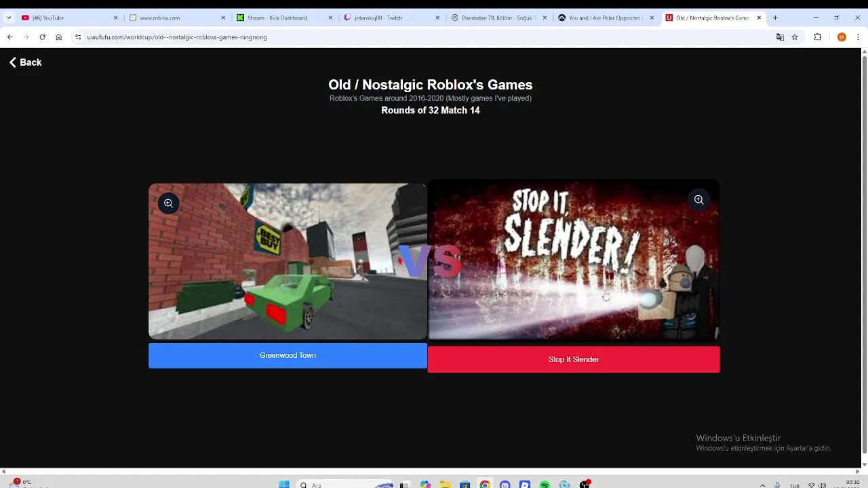This screenshot has width=868, height=488.
Task: Translate this page icon
Action: pyautogui.click(x=780, y=37)
